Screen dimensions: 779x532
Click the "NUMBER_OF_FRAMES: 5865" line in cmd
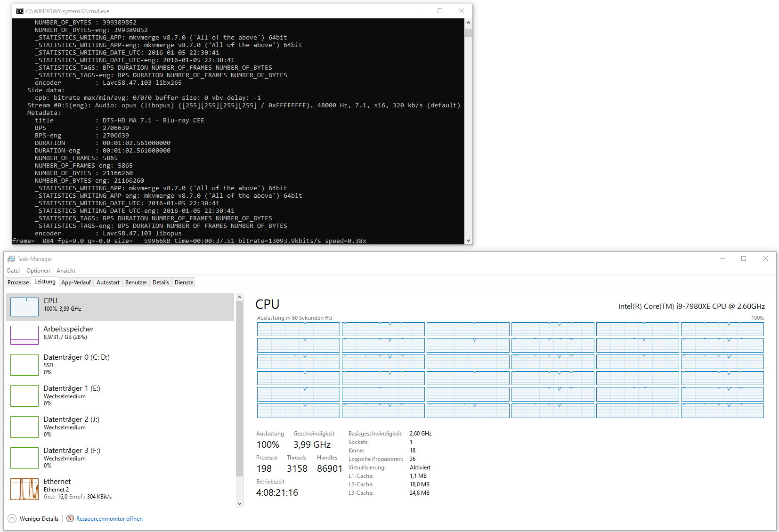tap(76, 158)
